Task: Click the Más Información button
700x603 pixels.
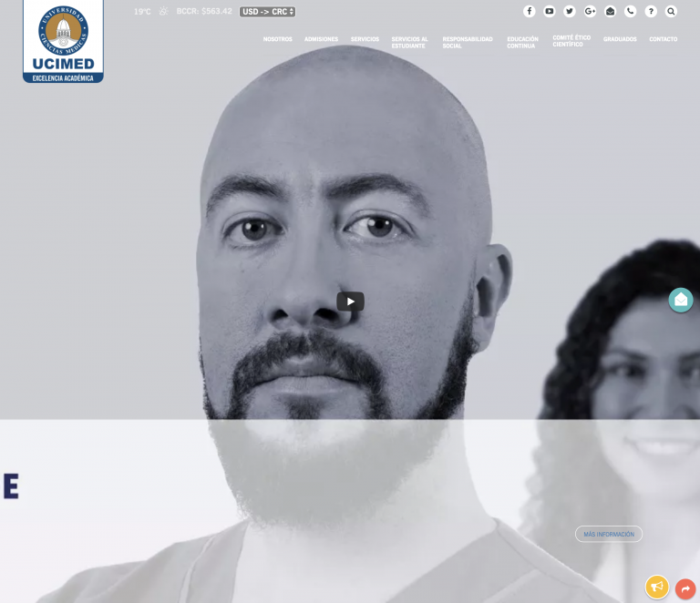Action: pos(609,534)
